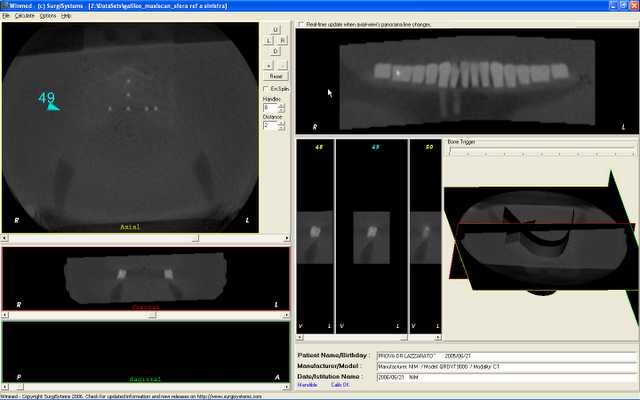Decrease the Distance spinner value

(x=281, y=128)
